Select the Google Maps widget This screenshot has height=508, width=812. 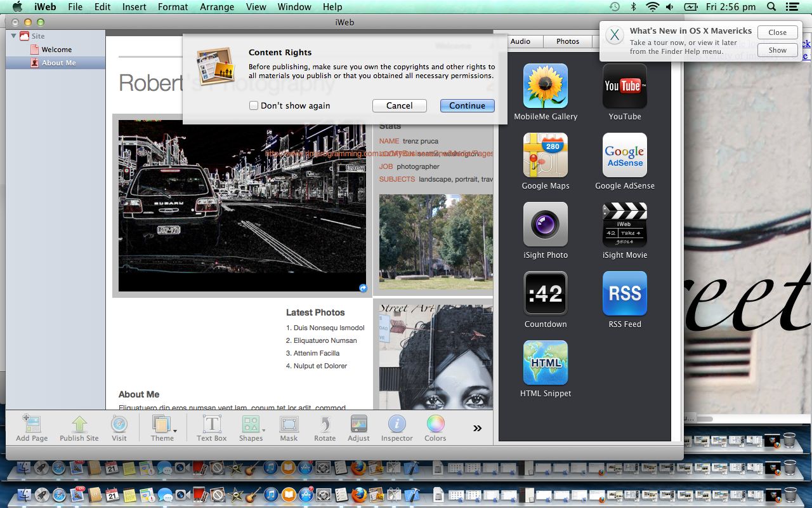(x=546, y=155)
